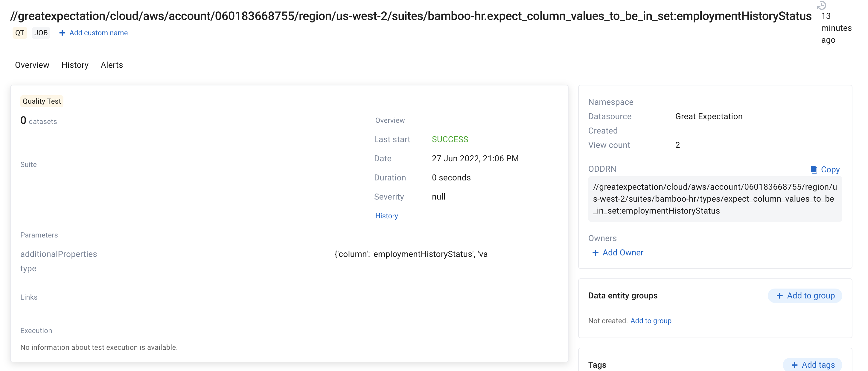Click the Copy ODDRN clipboard icon

click(814, 170)
